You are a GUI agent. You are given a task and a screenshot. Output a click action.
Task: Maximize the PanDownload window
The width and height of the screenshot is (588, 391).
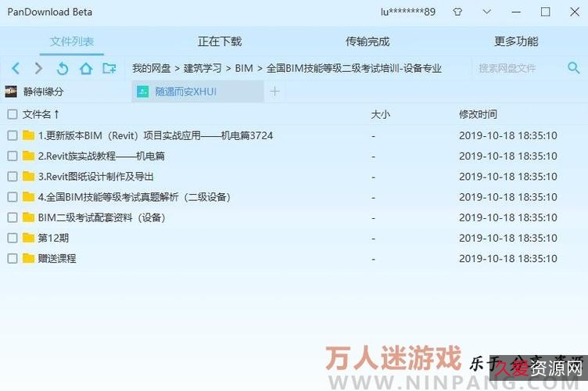(545, 12)
